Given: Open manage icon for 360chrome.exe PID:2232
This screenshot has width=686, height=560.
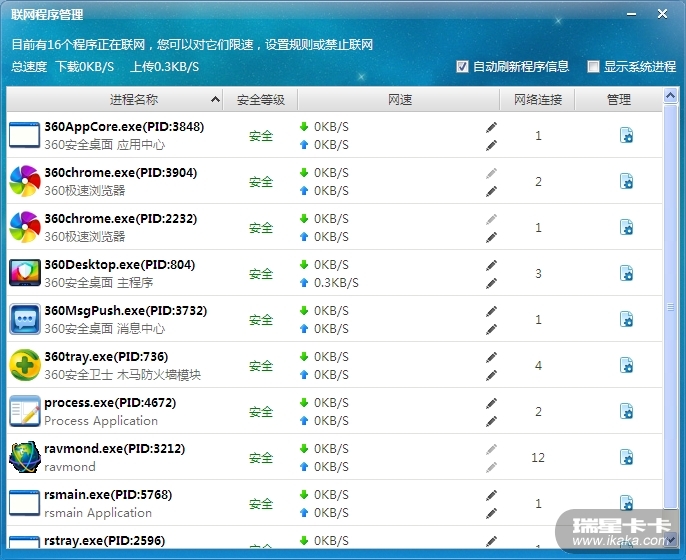Looking at the screenshot, I should [626, 227].
